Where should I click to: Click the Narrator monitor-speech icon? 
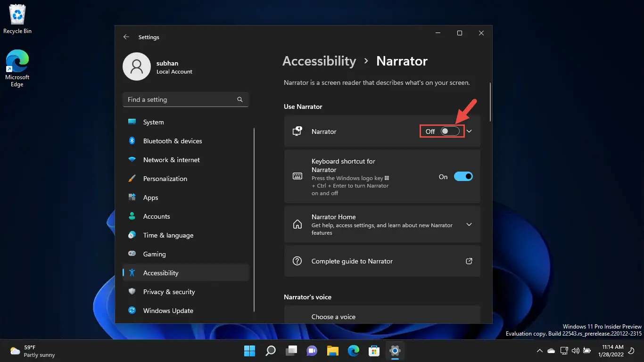(x=297, y=132)
